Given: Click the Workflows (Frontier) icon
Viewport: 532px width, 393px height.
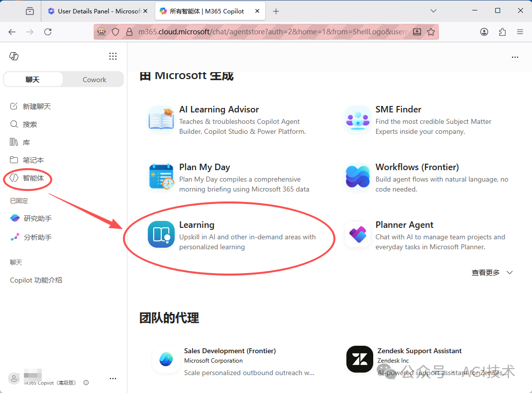Looking at the screenshot, I should 358,177.
